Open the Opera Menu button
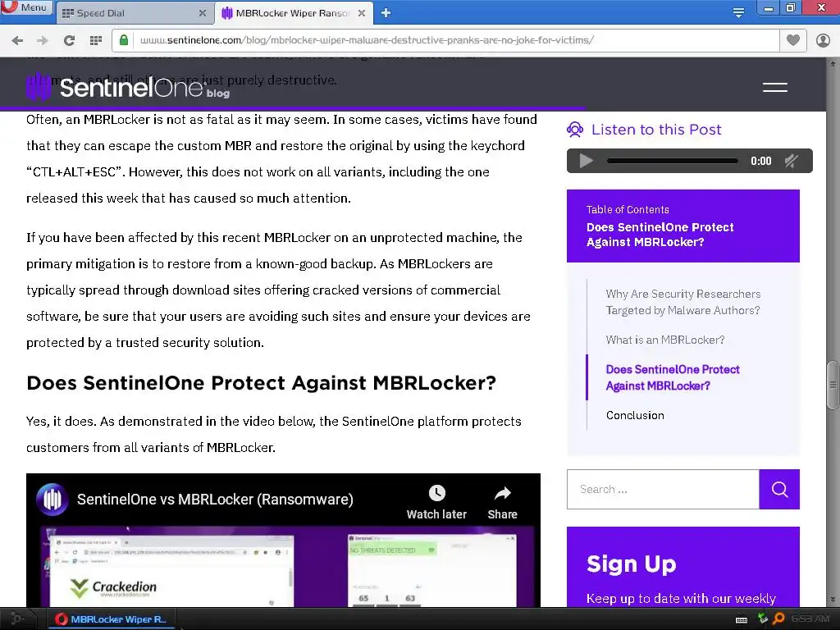Image resolution: width=840 pixels, height=630 pixels. [27, 7]
